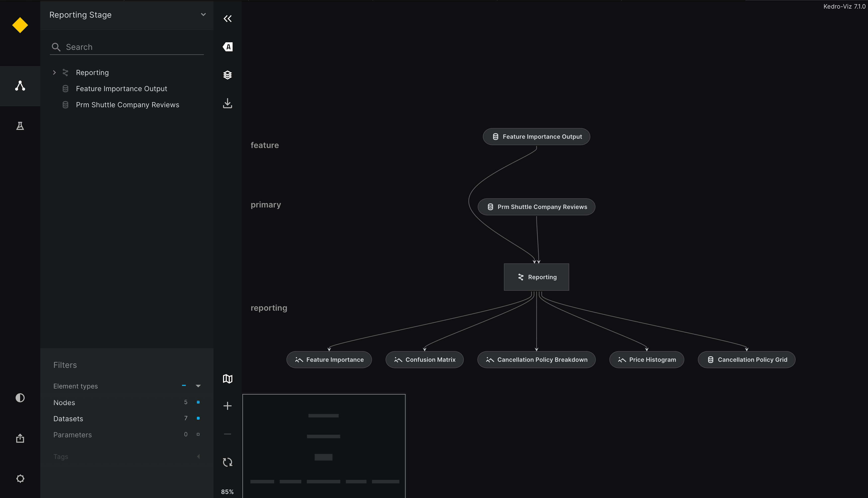The image size is (868, 498).
Task: Click the Feature Importance plot node
Action: pos(329,360)
